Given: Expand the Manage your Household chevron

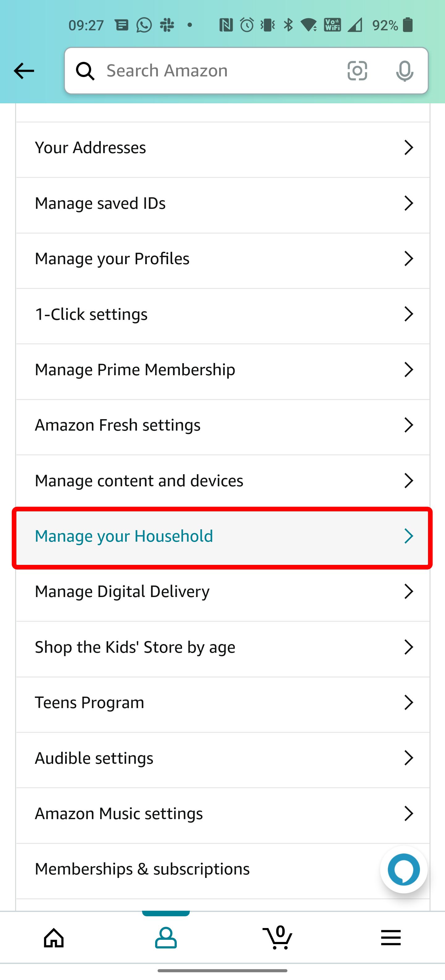Looking at the screenshot, I should 409,536.
